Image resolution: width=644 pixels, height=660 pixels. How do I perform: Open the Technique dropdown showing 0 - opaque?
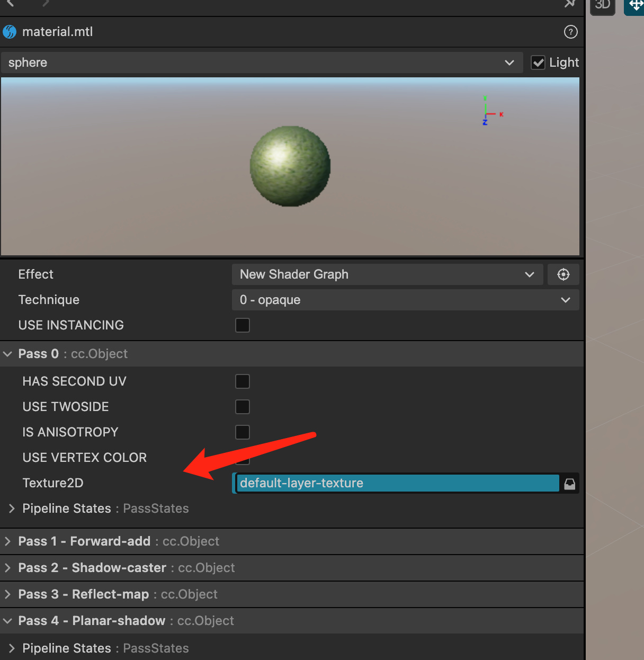pos(406,300)
